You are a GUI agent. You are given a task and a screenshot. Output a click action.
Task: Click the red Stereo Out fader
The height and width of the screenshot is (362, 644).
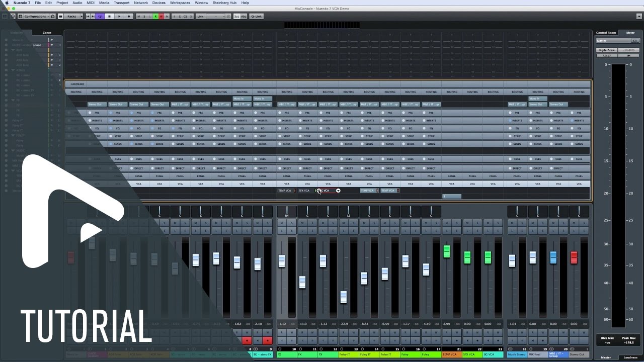coord(574,257)
